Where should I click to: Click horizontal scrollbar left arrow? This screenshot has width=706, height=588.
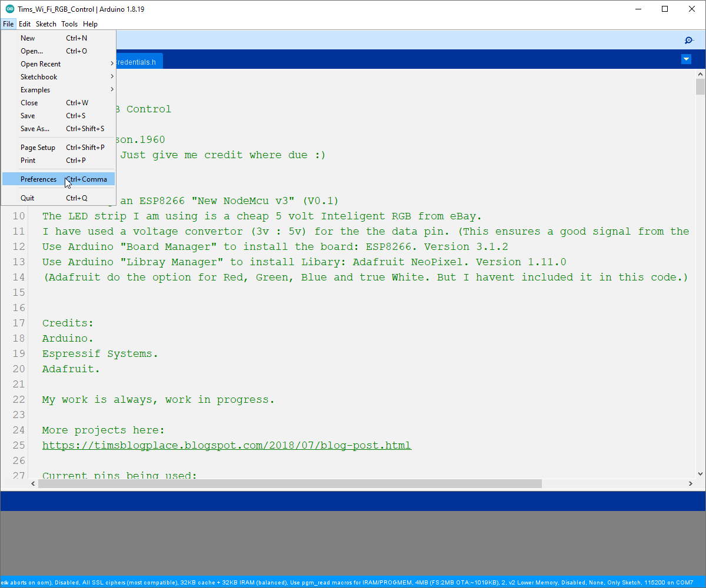[x=34, y=483]
